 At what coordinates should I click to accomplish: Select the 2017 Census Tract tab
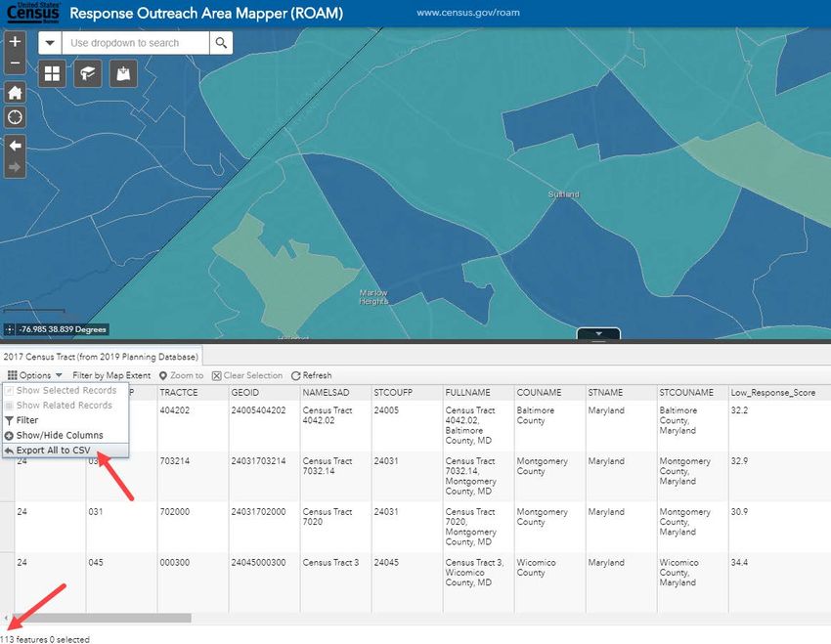tap(101, 357)
